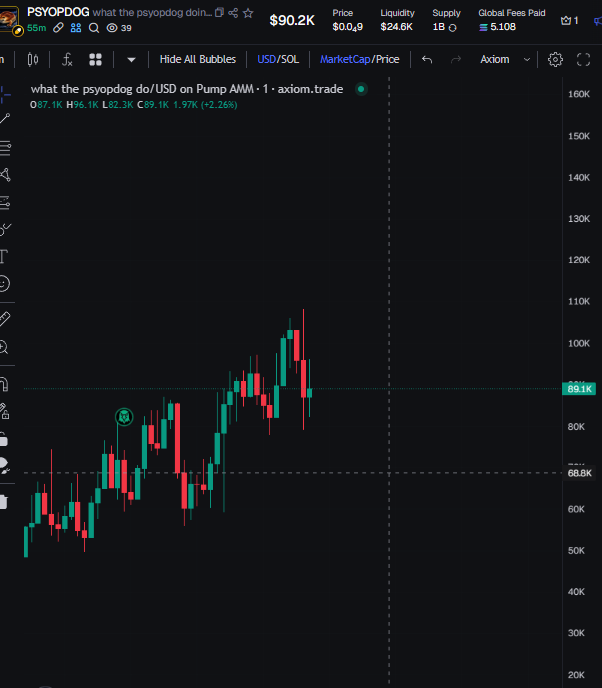Open the chart layout grid icon

click(x=95, y=59)
